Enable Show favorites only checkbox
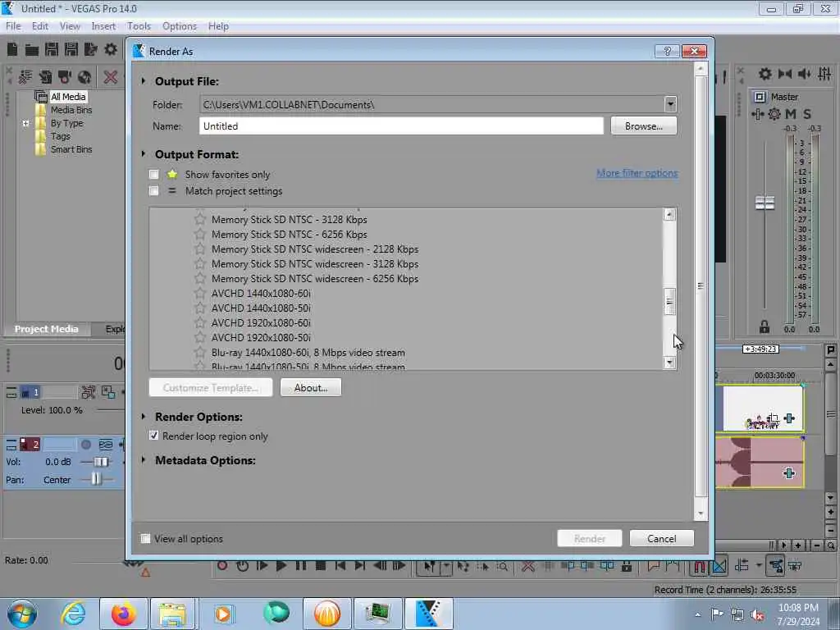This screenshot has width=840, height=630. [x=153, y=174]
